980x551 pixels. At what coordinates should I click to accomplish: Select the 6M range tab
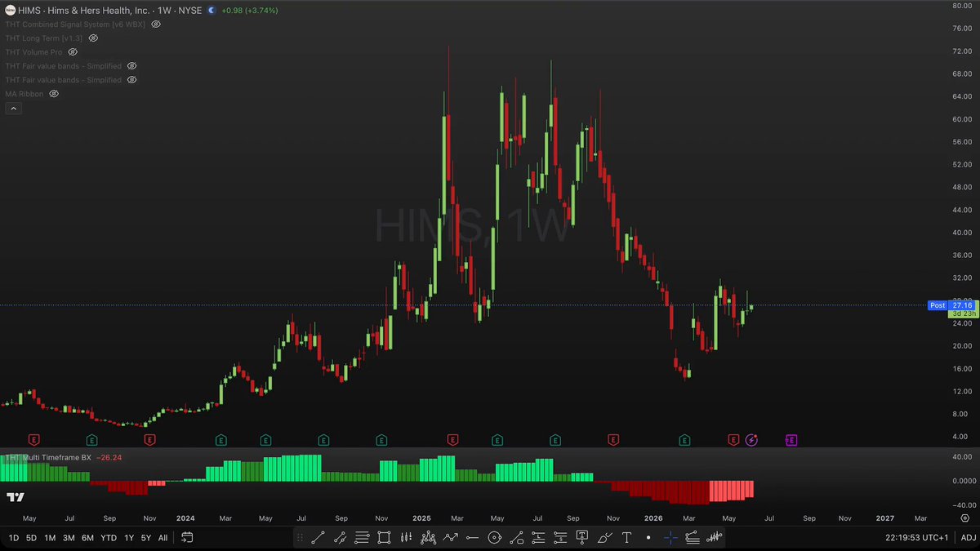pos(87,537)
